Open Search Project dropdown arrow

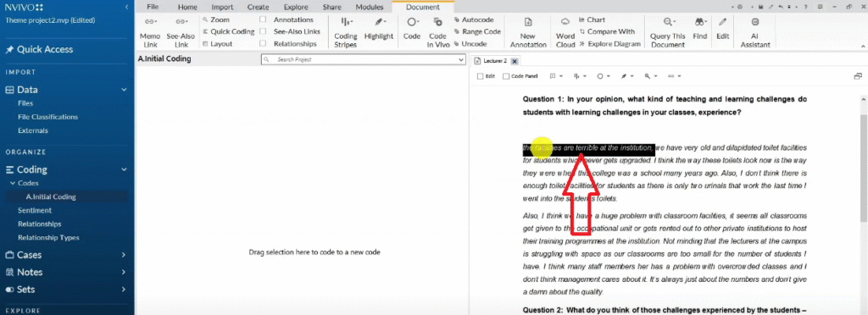460,59
